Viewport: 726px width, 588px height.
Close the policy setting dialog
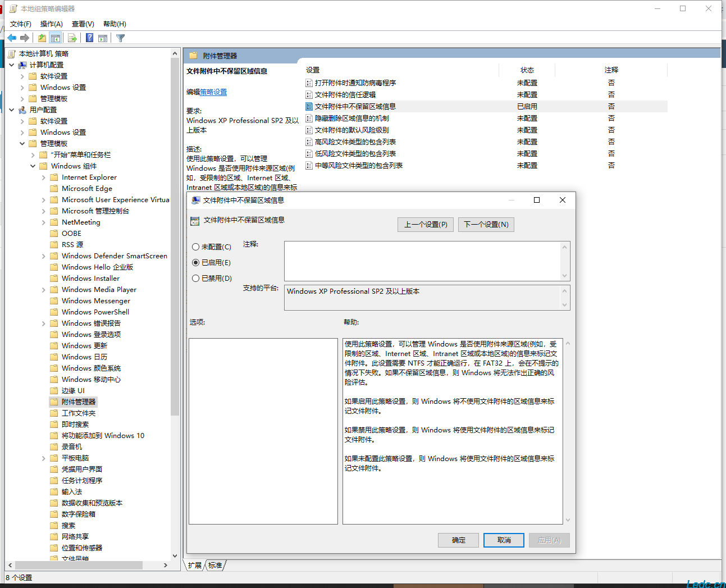(563, 200)
